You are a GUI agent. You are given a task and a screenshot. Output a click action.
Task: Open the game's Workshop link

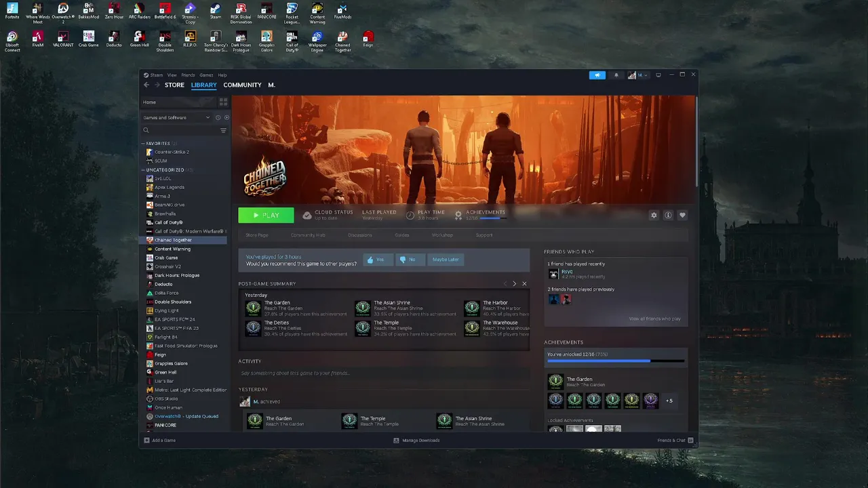pos(442,235)
